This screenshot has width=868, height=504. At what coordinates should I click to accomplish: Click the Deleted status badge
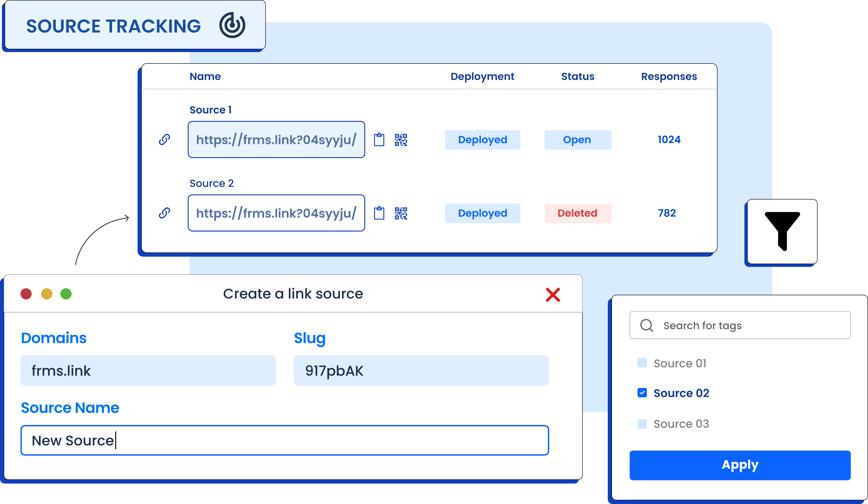click(x=578, y=213)
